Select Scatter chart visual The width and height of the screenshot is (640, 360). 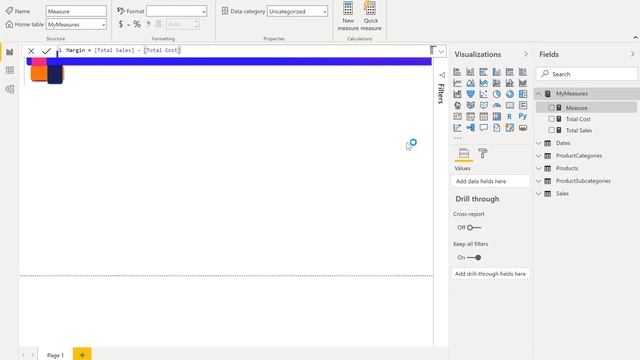tap(483, 94)
